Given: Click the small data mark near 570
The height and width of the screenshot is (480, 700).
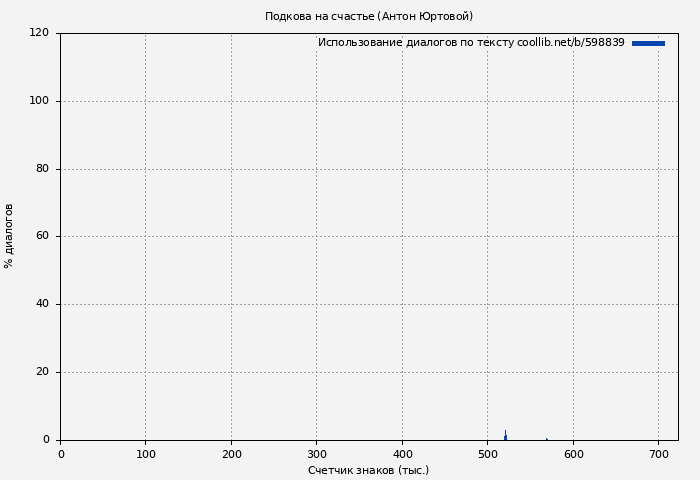Looking at the screenshot, I should [546, 439].
